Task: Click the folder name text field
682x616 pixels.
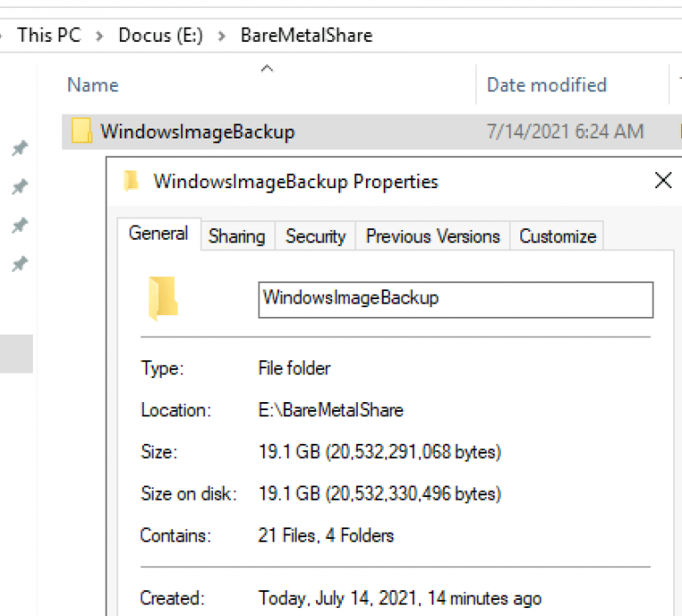Action: tap(456, 299)
